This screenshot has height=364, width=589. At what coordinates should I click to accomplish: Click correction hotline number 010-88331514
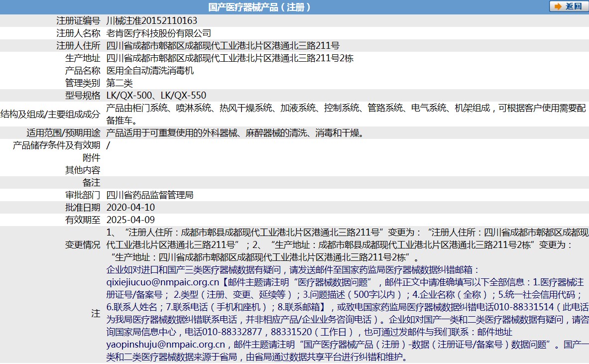[524, 307]
